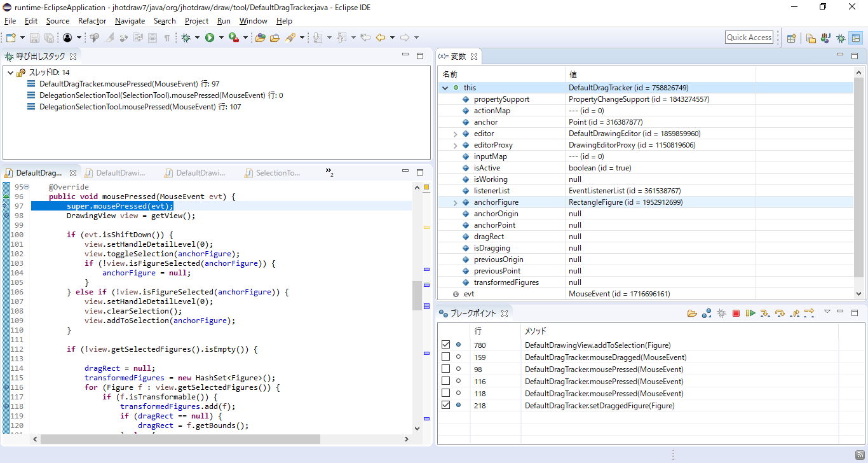
Task: Collapse the スレッドID: 14 thread node
Action: click(x=10, y=73)
